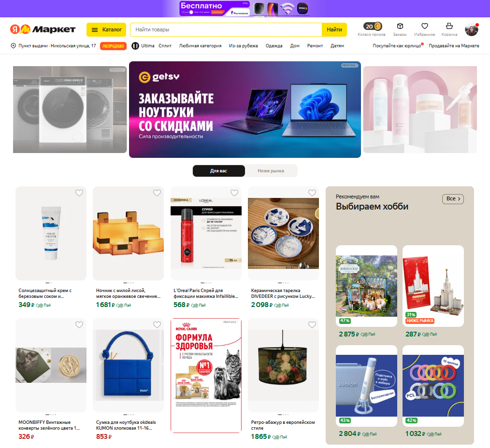490x448 pixels.
Task: Favorite the DIVEDEER ceramic plate
Action: (312, 193)
